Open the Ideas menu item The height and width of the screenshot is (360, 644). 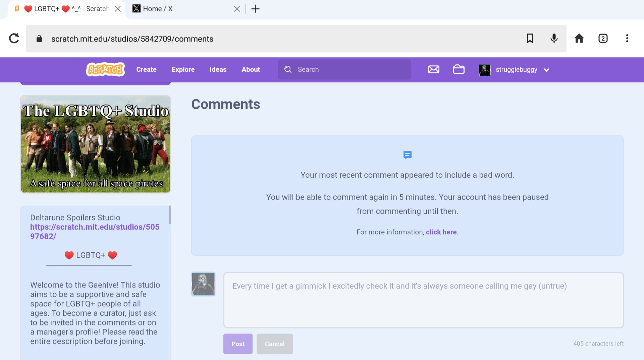pyautogui.click(x=218, y=69)
